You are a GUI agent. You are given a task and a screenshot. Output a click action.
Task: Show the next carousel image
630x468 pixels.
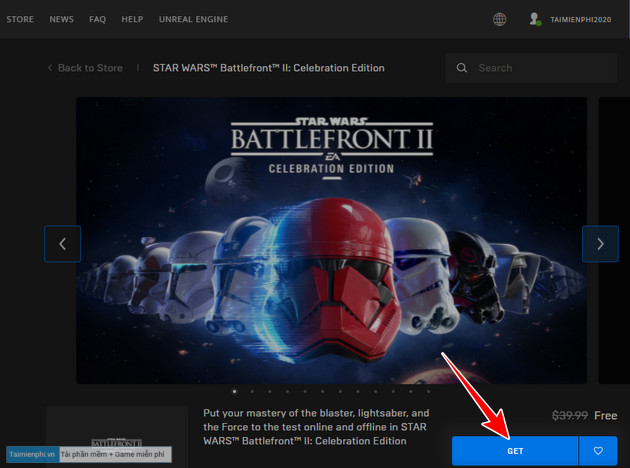[600, 244]
